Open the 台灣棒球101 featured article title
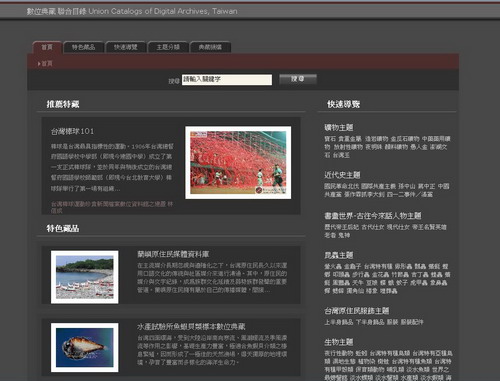The height and width of the screenshot is (381, 500). 72,131
